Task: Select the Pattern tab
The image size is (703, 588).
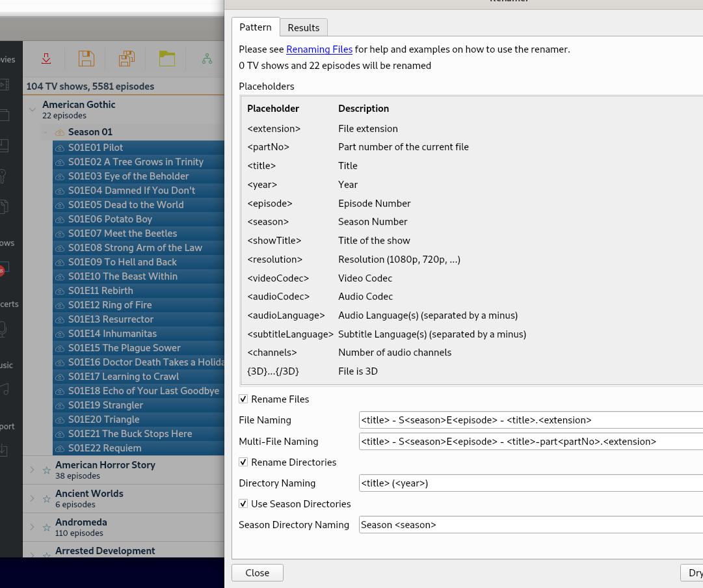Action: (x=256, y=27)
